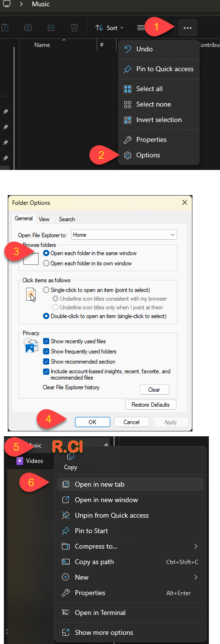Switch to the View tab
Viewport: 220px width, 644px height.
(x=44, y=219)
